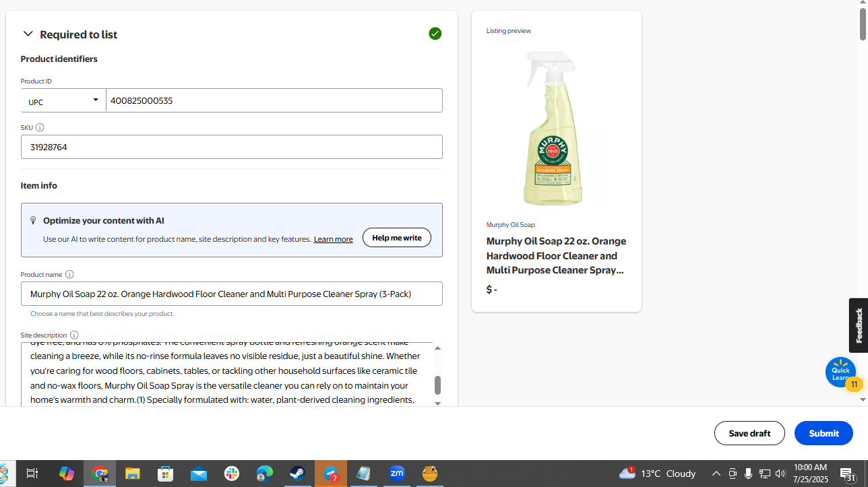
Task: Open the Product ID type dropdown (UPC)
Action: tap(63, 101)
